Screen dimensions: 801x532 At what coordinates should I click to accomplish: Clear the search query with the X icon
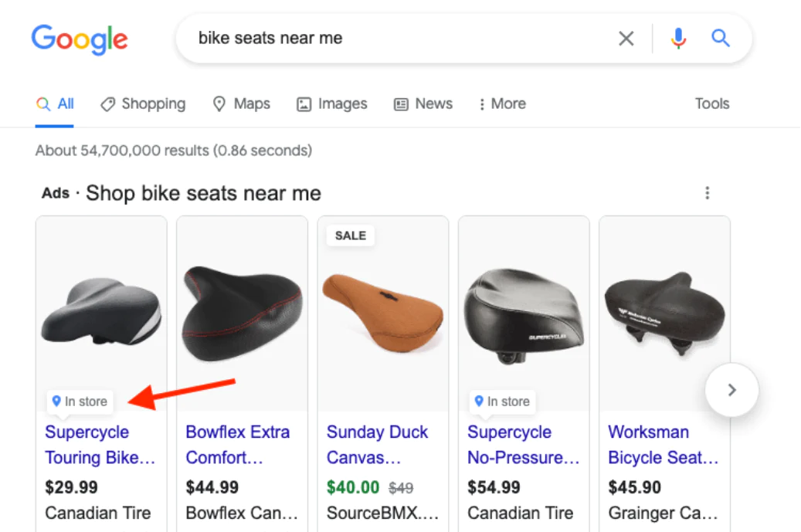pos(626,38)
